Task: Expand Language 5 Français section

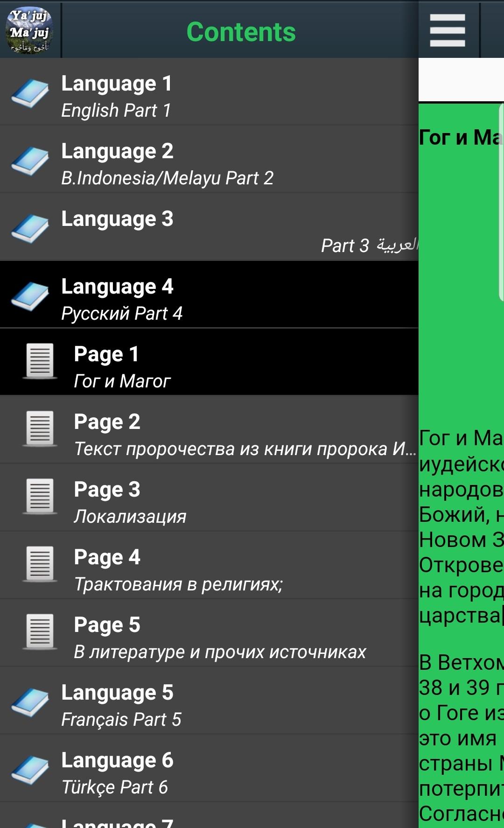Action: coord(209,701)
